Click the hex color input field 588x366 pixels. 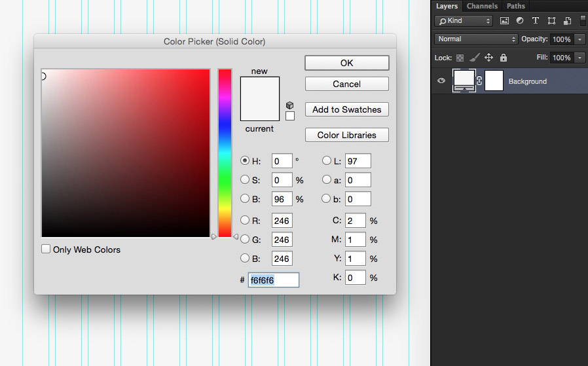274,280
